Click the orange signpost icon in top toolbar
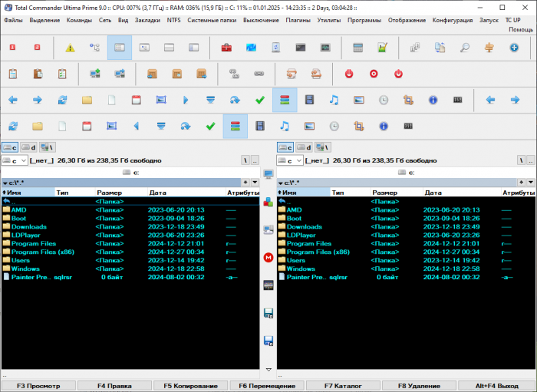537x392 pixels. point(489,48)
